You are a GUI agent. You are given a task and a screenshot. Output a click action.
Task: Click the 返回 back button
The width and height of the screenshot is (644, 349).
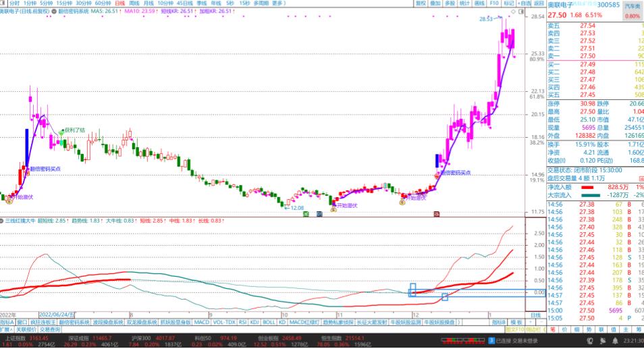[539, 3]
